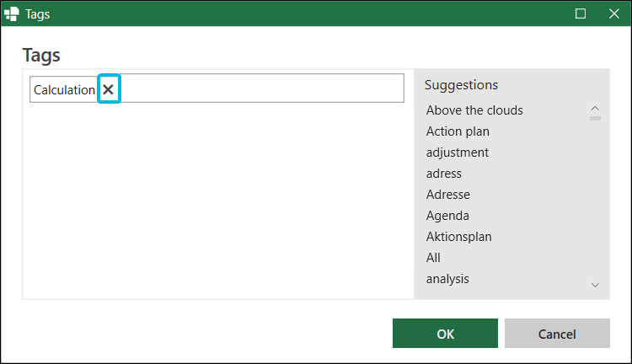Pick the "adress" suggested tag
The width and height of the screenshot is (632, 364).
(444, 174)
